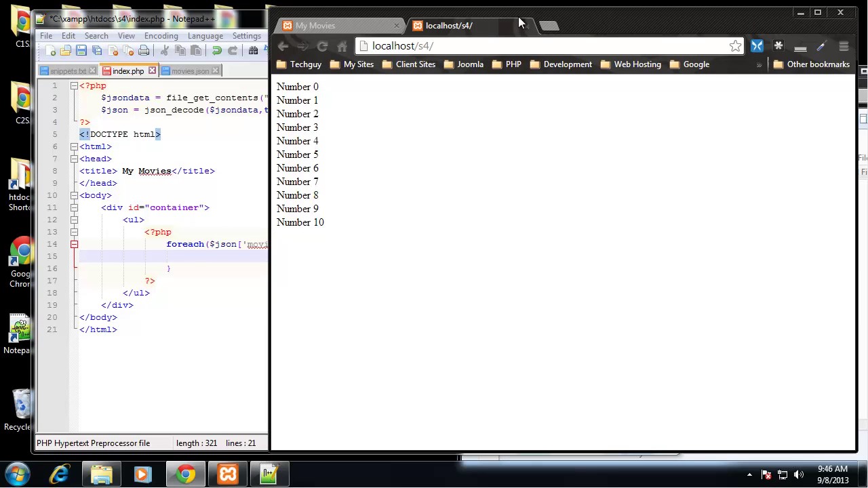Open a new tab in Chrome
Viewport: 868px width, 488px height.
[549, 26]
